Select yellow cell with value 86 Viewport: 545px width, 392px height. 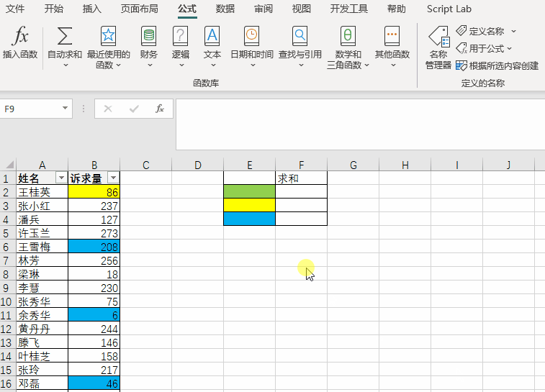[94, 191]
